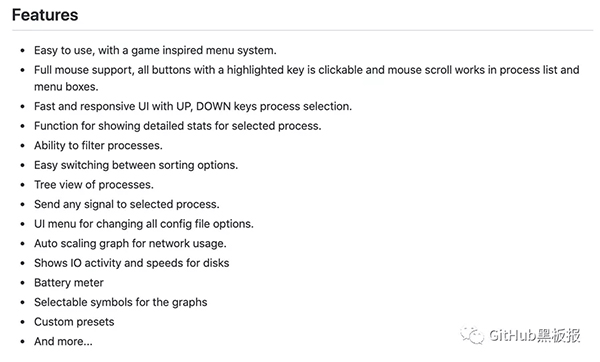Select the 'menu boxes.' continuation text
Viewport: 600px width, 362px height.
click(66, 87)
